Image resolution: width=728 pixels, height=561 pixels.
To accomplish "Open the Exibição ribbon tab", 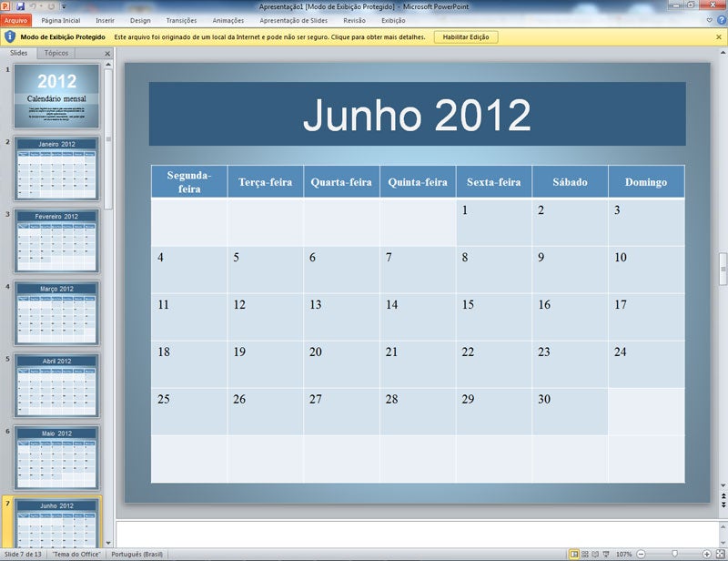I will coord(393,20).
